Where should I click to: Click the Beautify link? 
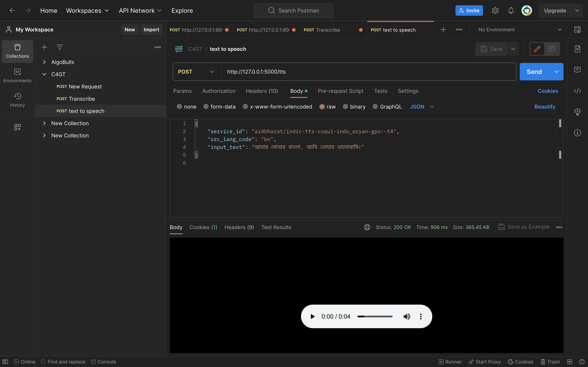point(545,107)
